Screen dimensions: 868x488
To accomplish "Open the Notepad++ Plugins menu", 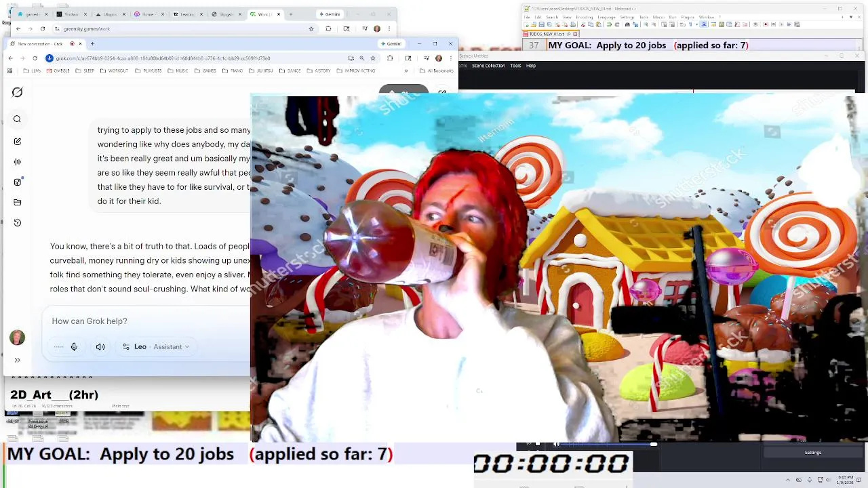I will [x=688, y=17].
